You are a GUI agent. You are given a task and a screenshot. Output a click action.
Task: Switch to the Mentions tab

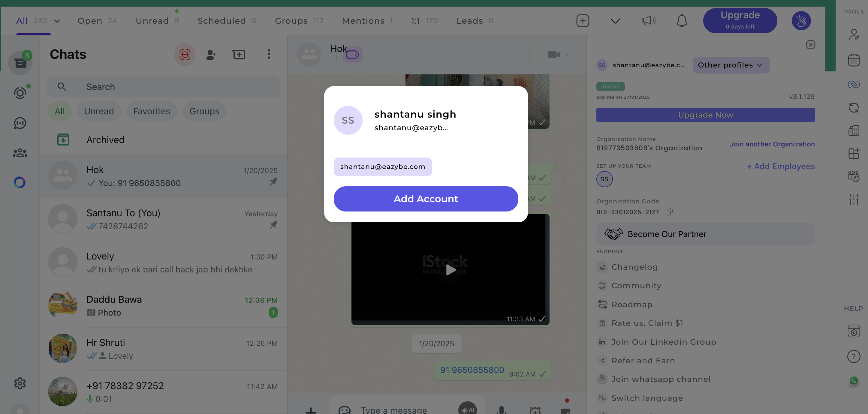click(x=363, y=20)
